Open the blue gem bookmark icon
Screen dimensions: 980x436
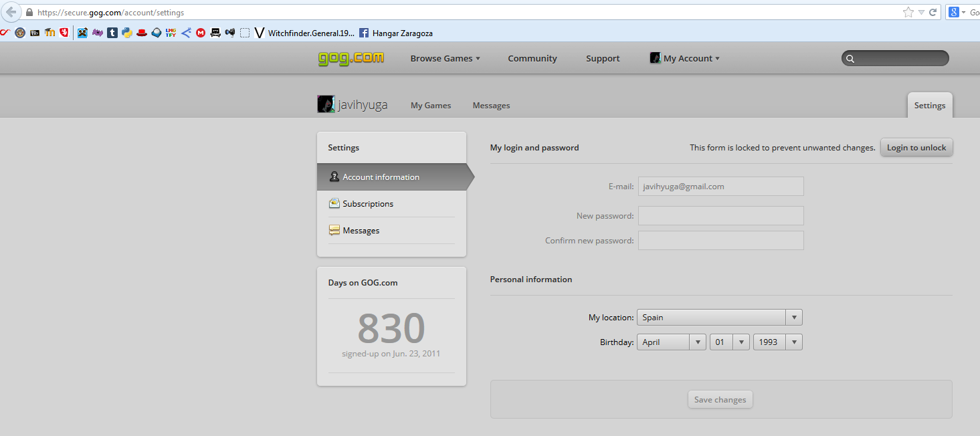pyautogui.click(x=157, y=32)
